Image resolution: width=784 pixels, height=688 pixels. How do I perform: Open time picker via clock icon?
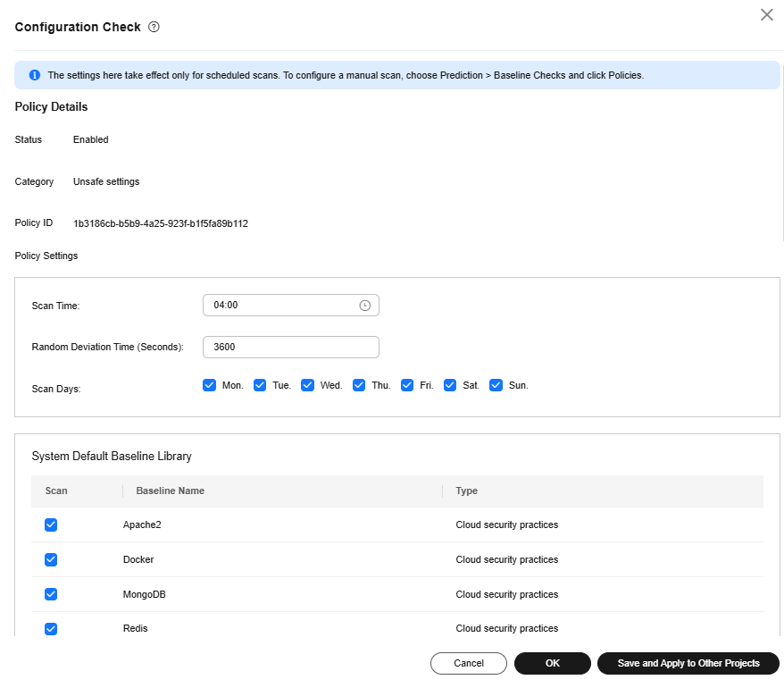tap(365, 306)
